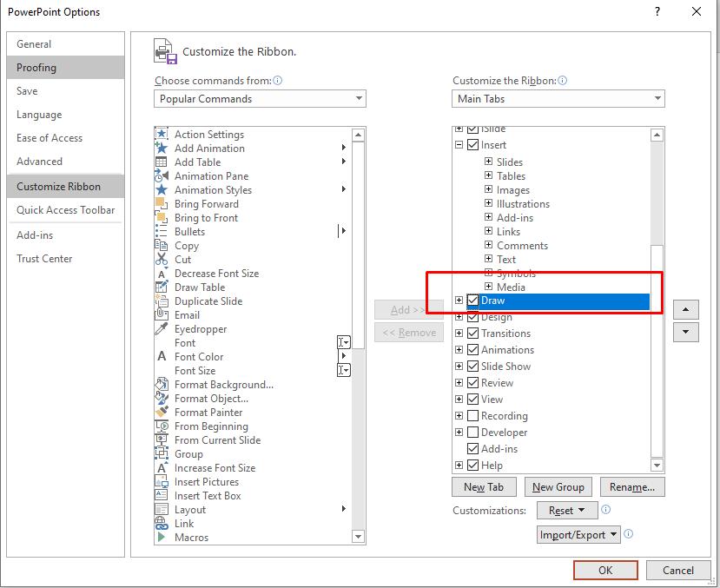Image resolution: width=720 pixels, height=588 pixels.
Task: Open the Main Tabs dropdown
Action: (558, 99)
